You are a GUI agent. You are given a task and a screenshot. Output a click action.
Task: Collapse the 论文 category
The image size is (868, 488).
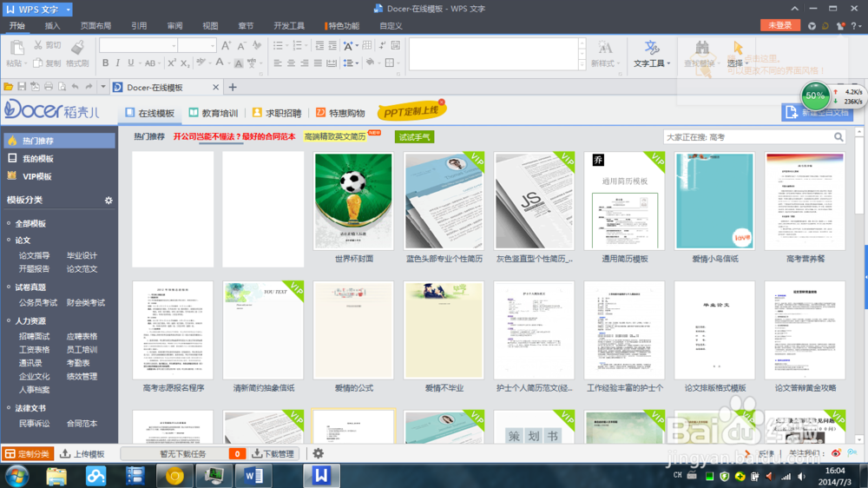(x=9, y=240)
